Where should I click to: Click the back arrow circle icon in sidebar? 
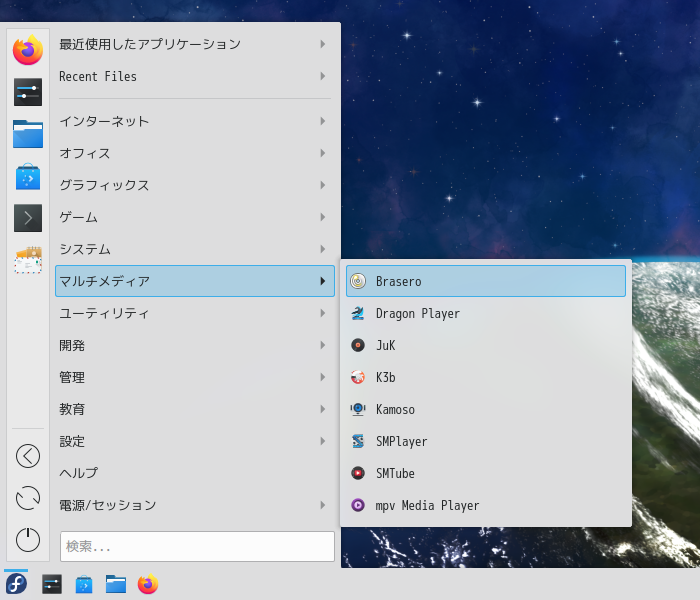coord(28,456)
